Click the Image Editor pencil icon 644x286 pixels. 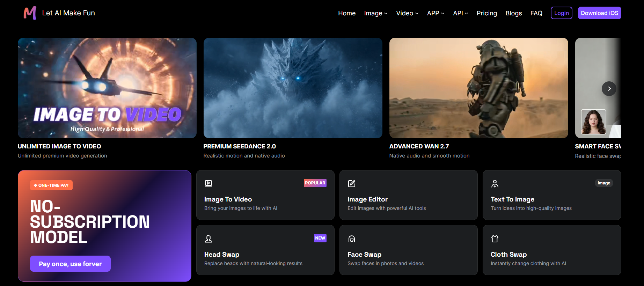pos(352,183)
